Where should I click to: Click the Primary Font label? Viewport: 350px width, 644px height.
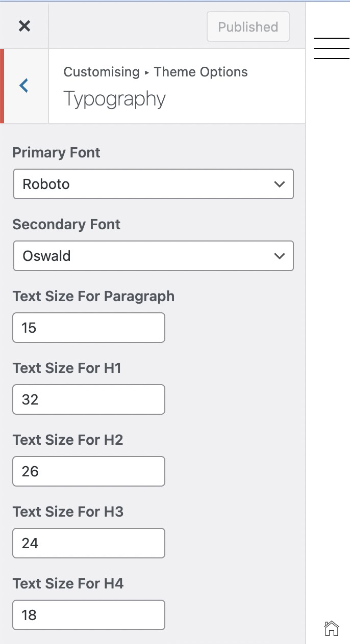pyautogui.click(x=57, y=152)
